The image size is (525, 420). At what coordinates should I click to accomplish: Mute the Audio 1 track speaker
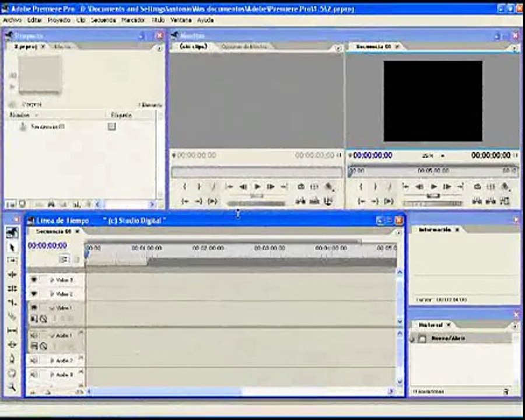click(33, 335)
